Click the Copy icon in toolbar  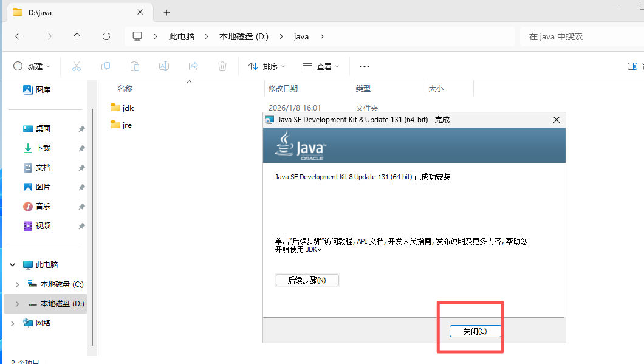[106, 66]
